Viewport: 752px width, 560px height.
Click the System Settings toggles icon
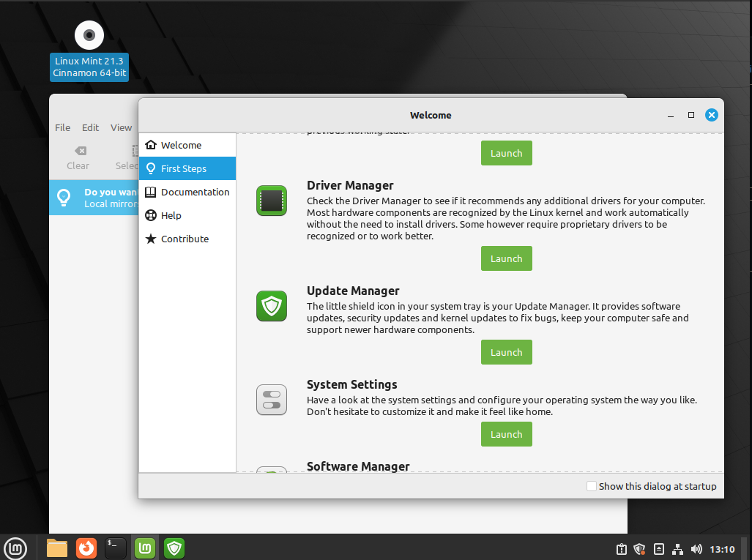pos(272,400)
